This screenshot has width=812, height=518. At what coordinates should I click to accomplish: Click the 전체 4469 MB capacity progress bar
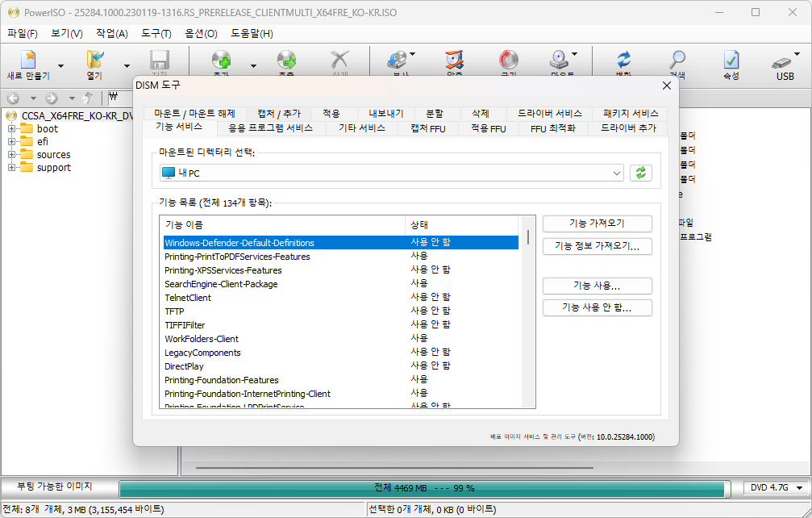click(423, 488)
